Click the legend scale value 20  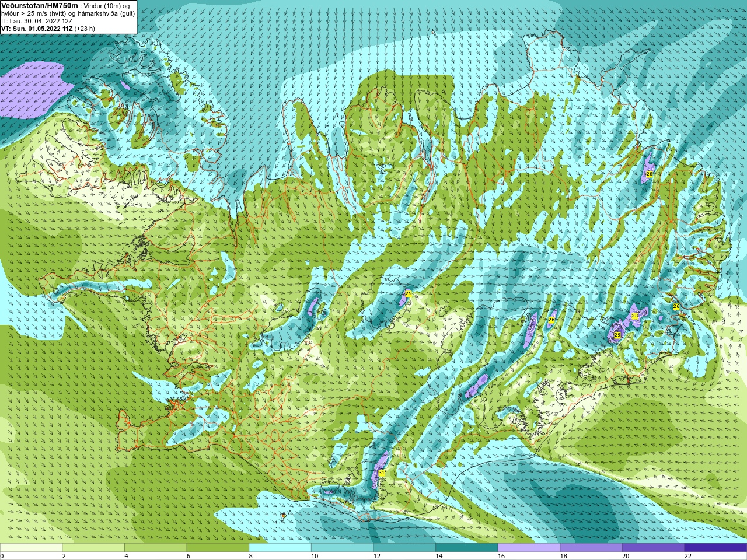[626, 556]
